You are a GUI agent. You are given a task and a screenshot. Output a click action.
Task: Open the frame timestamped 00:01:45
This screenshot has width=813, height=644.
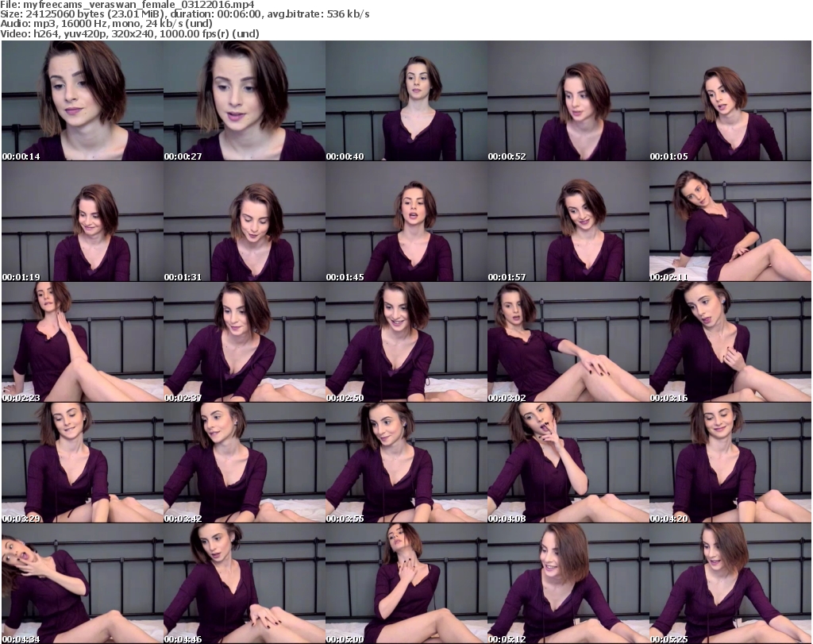[x=406, y=222]
